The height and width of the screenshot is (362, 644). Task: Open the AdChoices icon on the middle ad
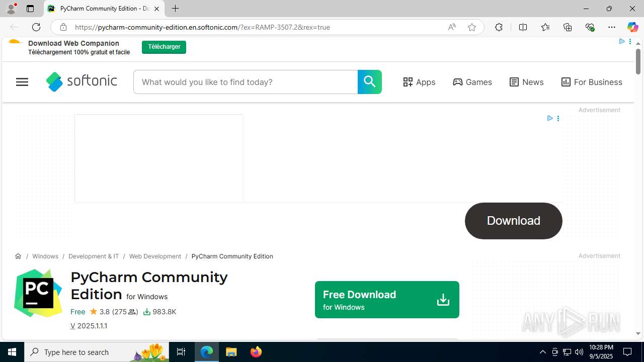point(550,118)
